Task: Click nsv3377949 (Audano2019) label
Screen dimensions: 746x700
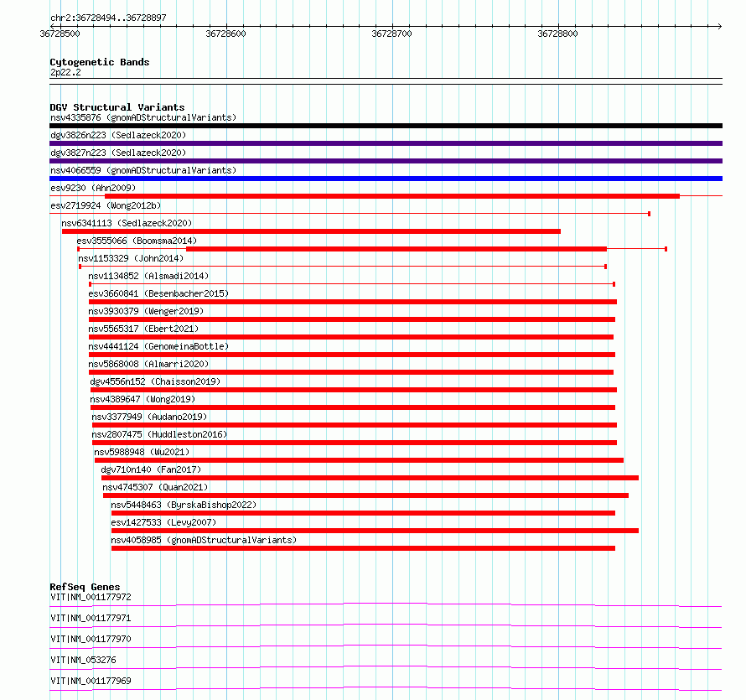Action: point(149,417)
